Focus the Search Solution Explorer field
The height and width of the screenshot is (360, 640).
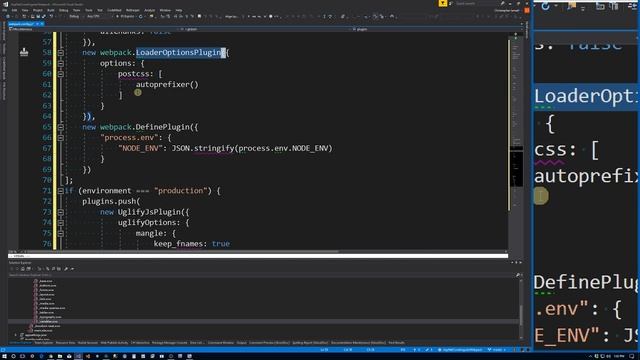pos(261,275)
